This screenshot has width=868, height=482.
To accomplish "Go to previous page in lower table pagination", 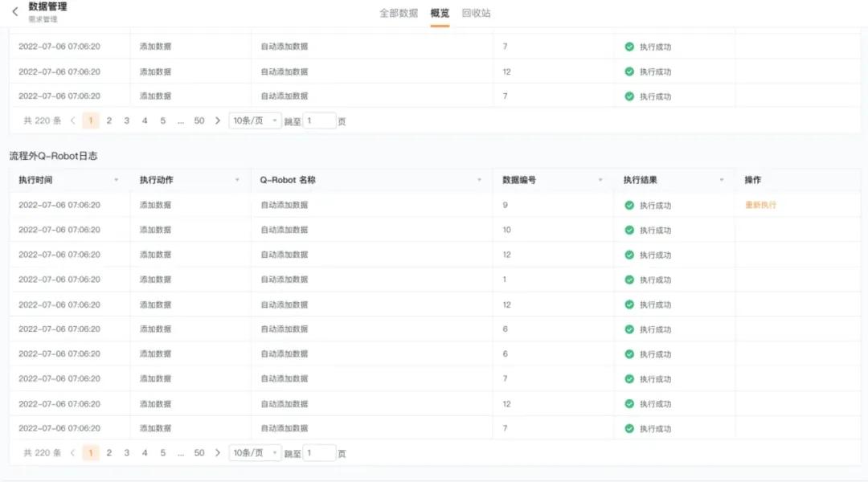I will click(72, 452).
